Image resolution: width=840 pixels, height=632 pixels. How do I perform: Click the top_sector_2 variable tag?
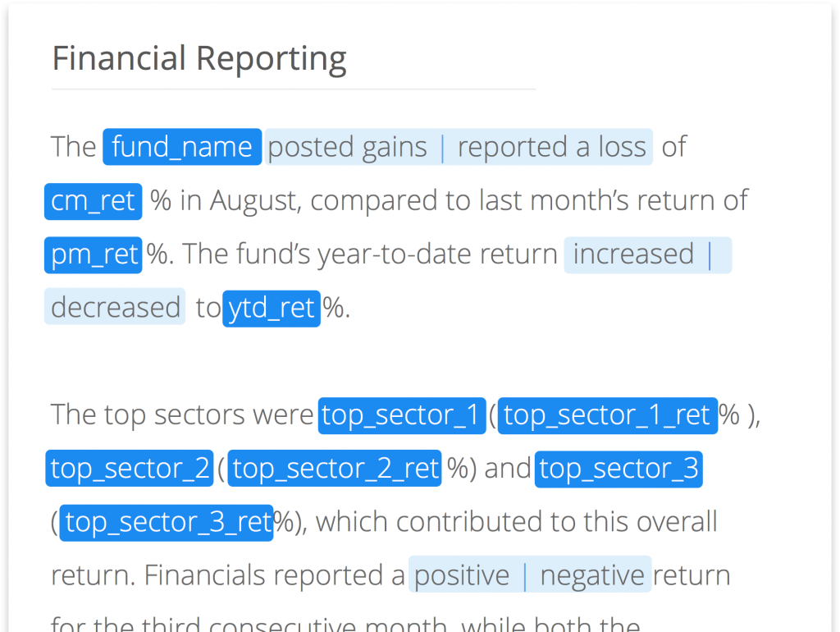click(x=130, y=469)
